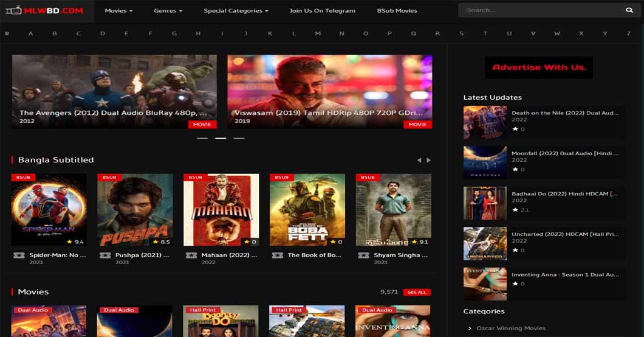Filter titles by letter M

pos(318,33)
